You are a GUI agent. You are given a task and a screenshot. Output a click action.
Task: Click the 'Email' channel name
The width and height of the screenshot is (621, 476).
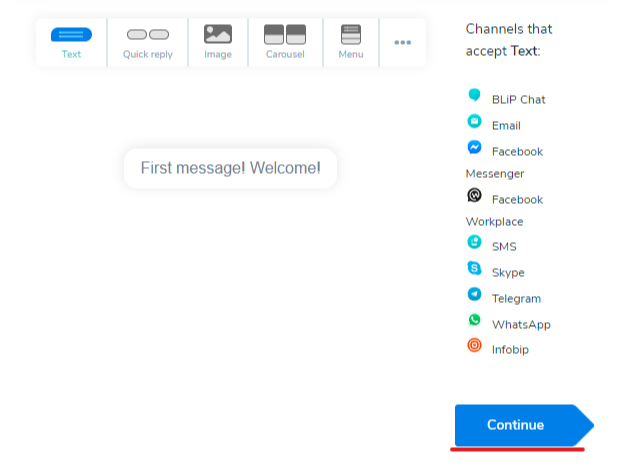(506, 126)
